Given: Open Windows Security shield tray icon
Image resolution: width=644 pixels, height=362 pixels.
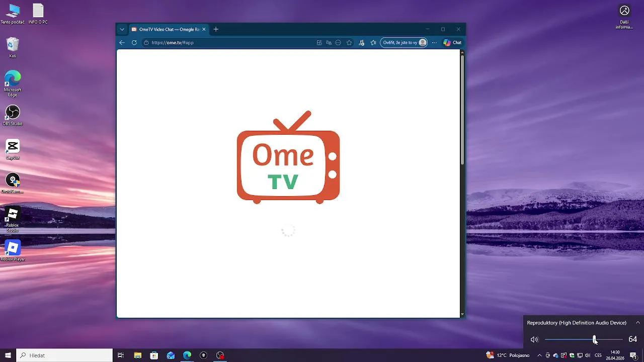Looking at the screenshot, I should pyautogui.click(x=572, y=355).
